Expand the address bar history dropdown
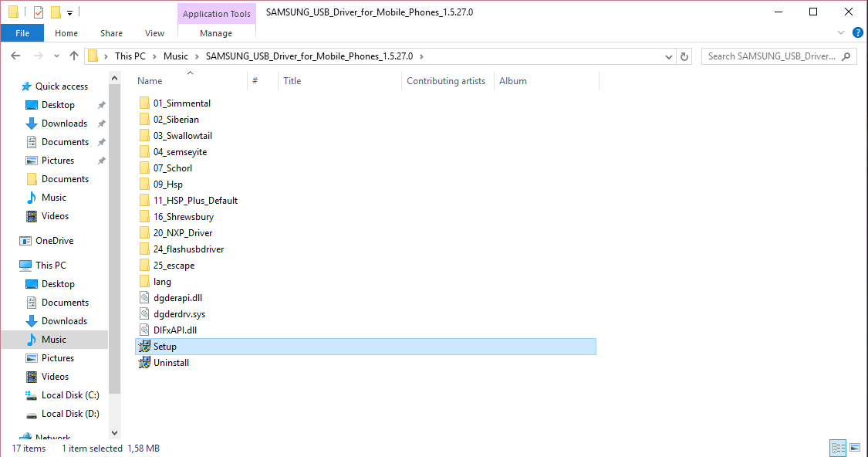 click(x=669, y=56)
